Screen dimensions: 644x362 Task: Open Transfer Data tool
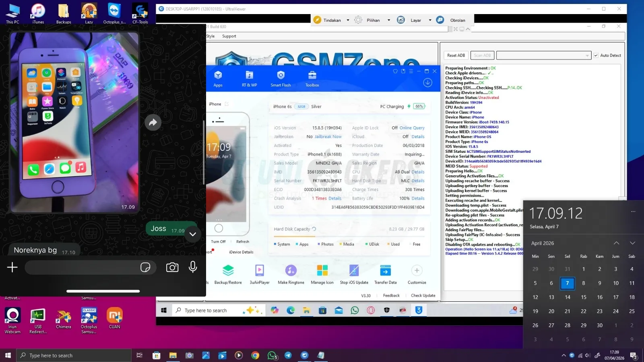click(385, 274)
